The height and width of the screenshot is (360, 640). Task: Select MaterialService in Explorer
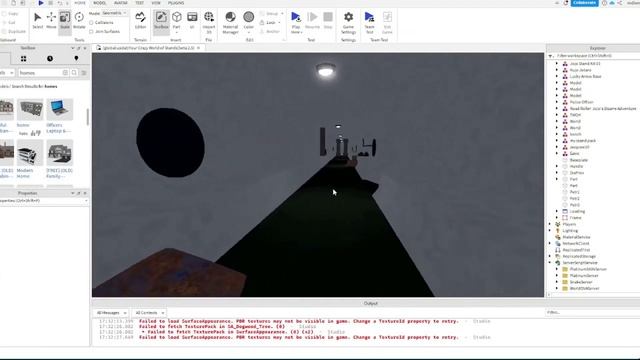tap(576, 237)
